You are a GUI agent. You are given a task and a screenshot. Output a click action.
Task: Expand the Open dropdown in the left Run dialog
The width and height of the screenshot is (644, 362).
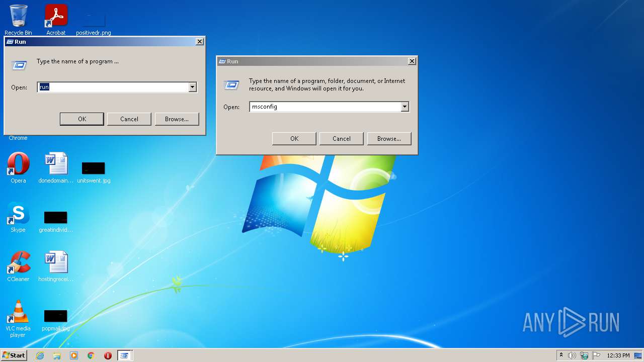tap(192, 87)
